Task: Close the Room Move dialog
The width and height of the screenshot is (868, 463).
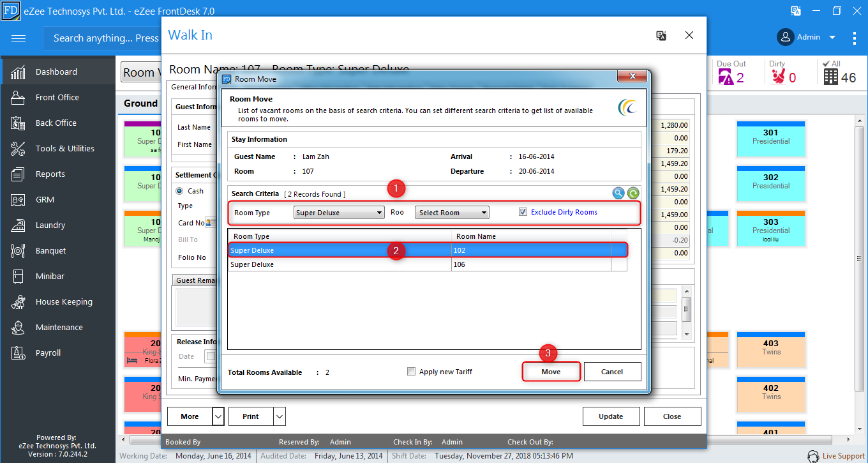Action: coord(632,77)
